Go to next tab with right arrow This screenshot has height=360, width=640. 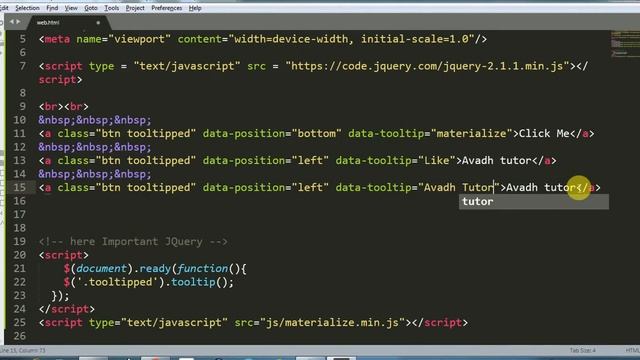[x=18, y=22]
